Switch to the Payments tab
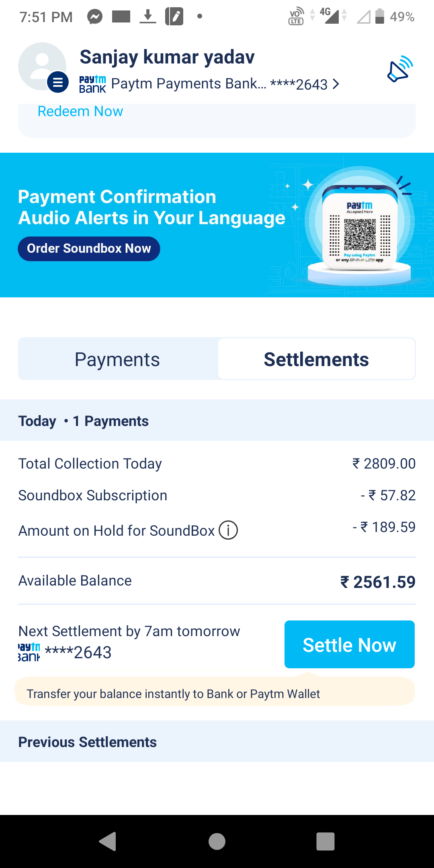 click(117, 359)
